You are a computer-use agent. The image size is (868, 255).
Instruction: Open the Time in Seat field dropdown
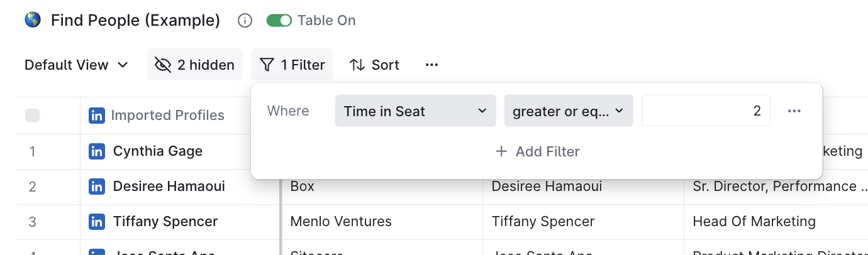[x=415, y=111]
